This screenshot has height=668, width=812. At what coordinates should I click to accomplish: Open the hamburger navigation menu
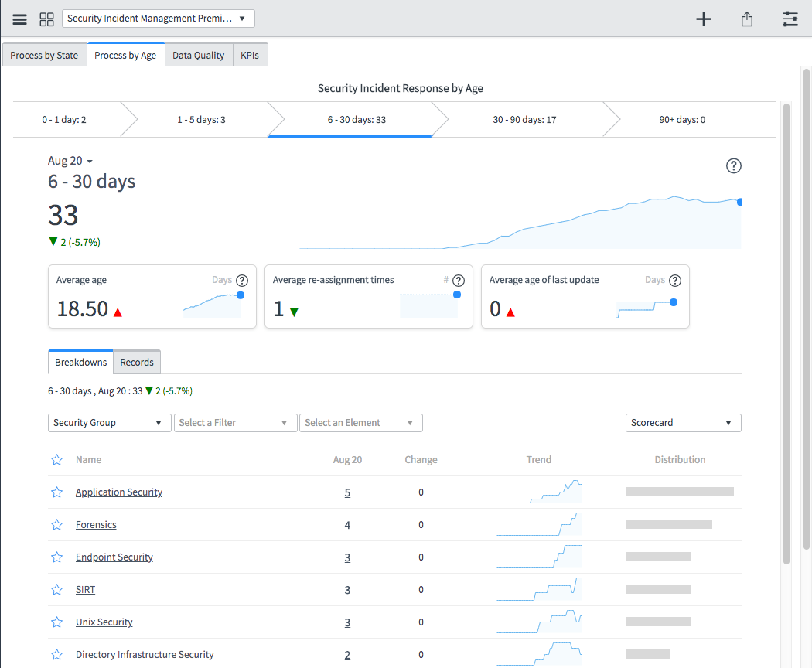coord(19,19)
